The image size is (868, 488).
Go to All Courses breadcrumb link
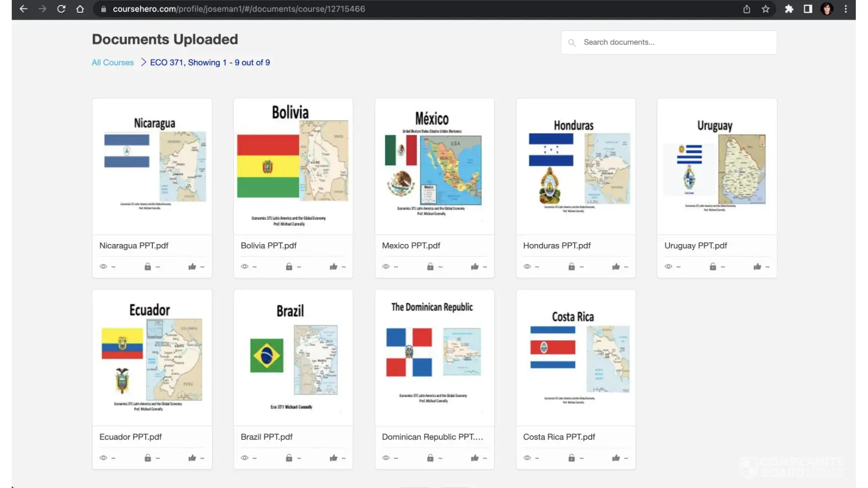pyautogui.click(x=113, y=62)
